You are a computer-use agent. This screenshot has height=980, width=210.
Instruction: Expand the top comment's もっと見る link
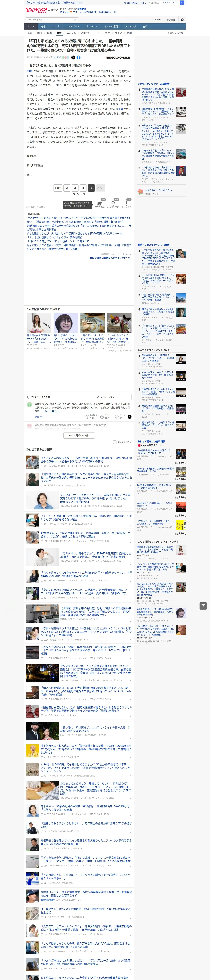50,411
